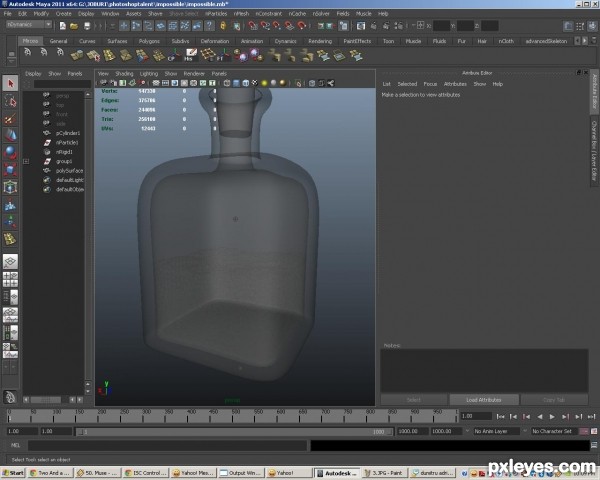The height and width of the screenshot is (480, 600).
Task: Toggle the select camera viewport icon
Action: [x=103, y=83]
